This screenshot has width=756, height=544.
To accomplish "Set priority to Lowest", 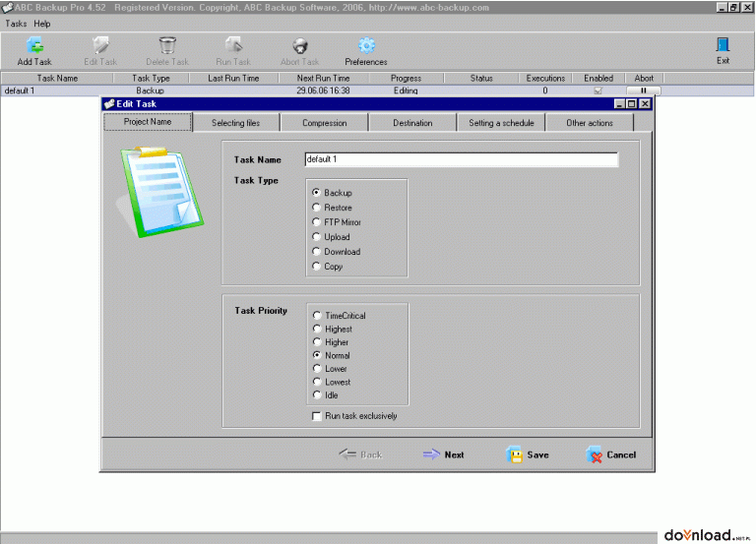I will click(317, 382).
